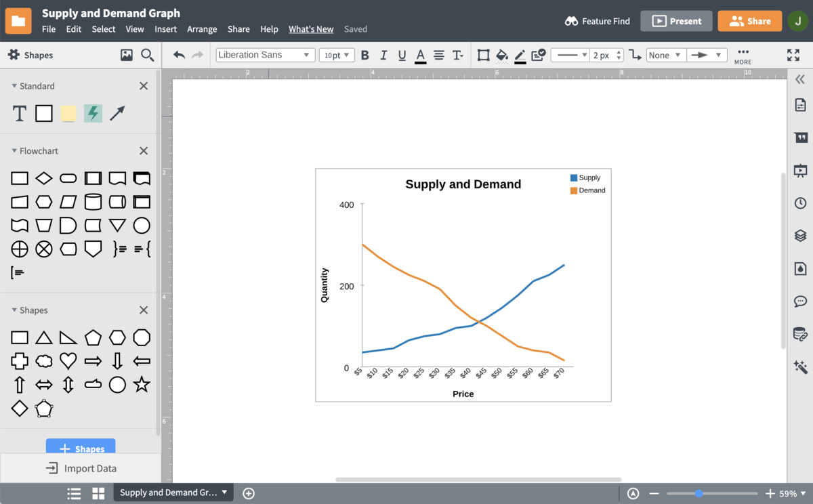This screenshot has height=504, width=813.
Task: Toggle bold formatting
Action: point(365,55)
